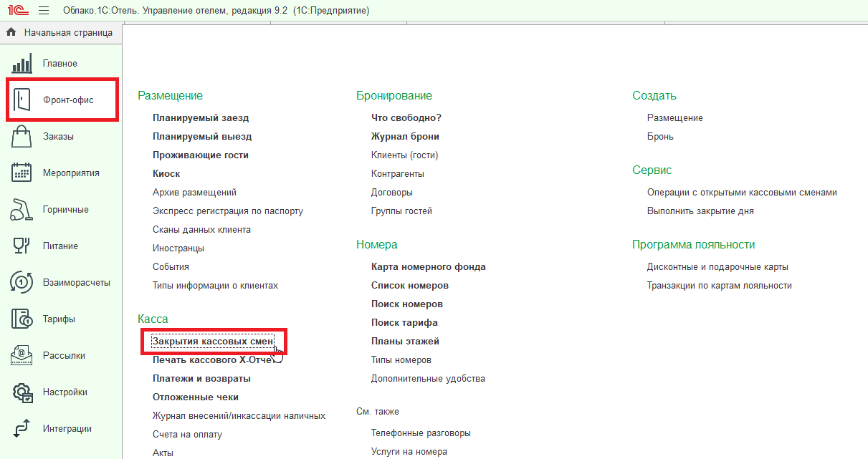The image size is (868, 459).
Task: Open Услуги на номера
Action: pos(409,452)
